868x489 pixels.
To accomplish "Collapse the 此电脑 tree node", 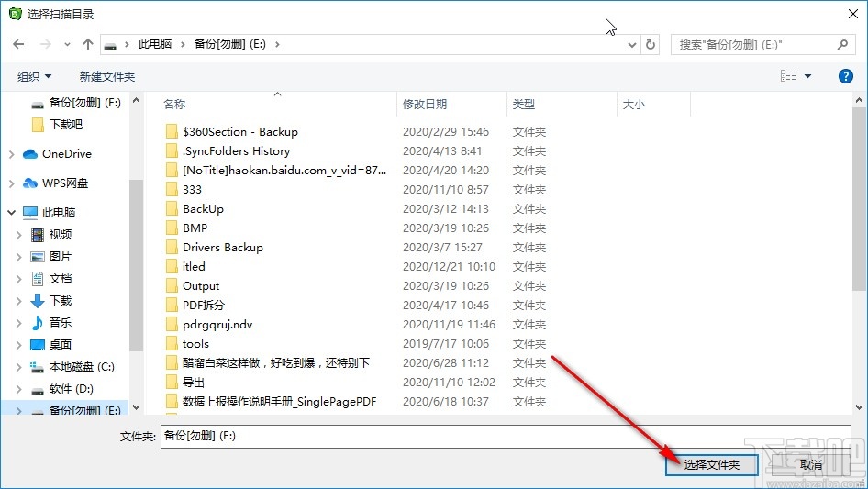I will [x=12, y=213].
